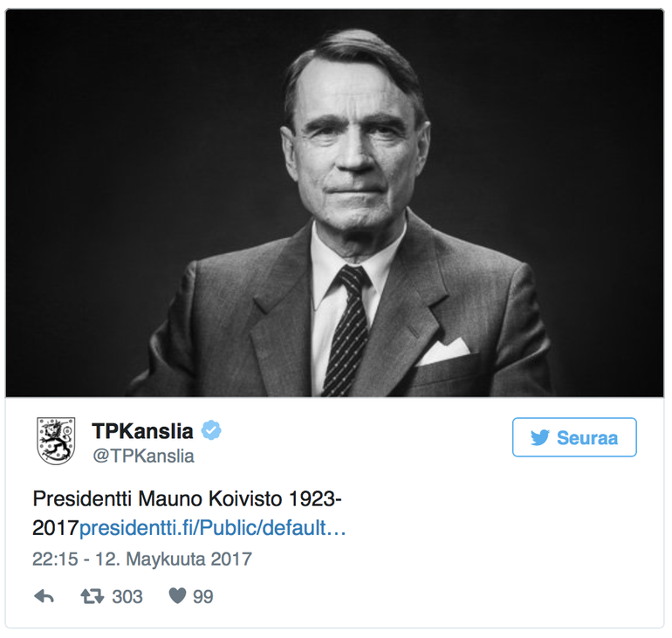Click the Twitter bird icon in Seuraa
The image size is (672, 638).
[539, 438]
